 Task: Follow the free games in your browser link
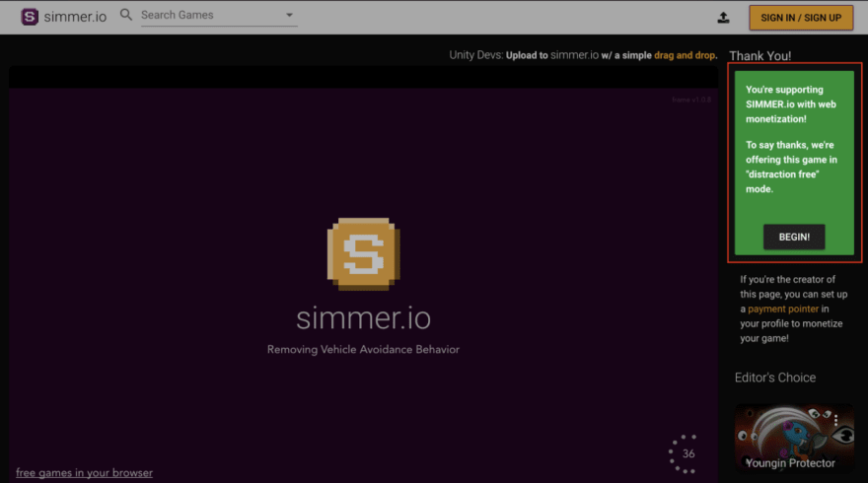tap(84, 472)
